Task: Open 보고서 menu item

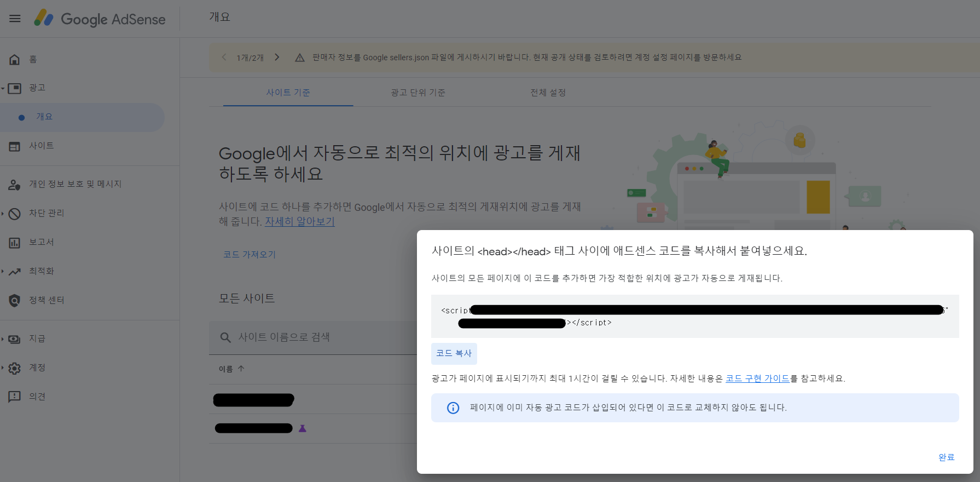Action: 42,243
